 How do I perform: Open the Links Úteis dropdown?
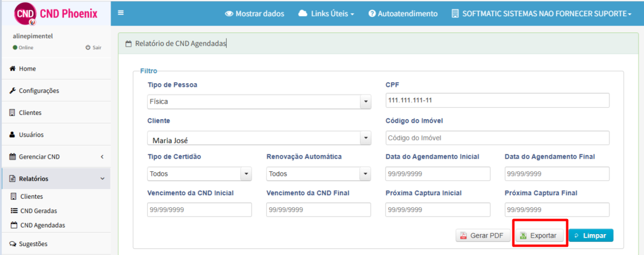326,13
